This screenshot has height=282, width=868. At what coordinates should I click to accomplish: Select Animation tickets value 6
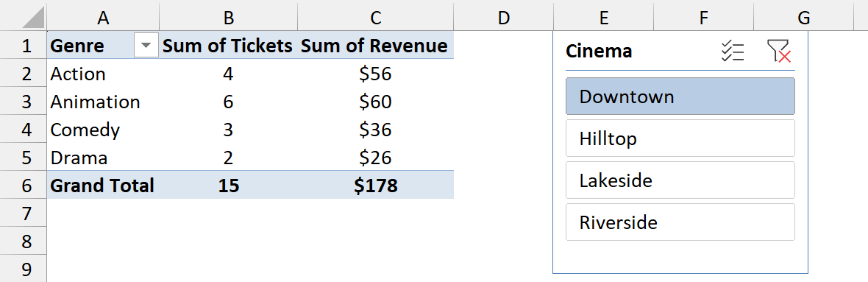coord(229,102)
